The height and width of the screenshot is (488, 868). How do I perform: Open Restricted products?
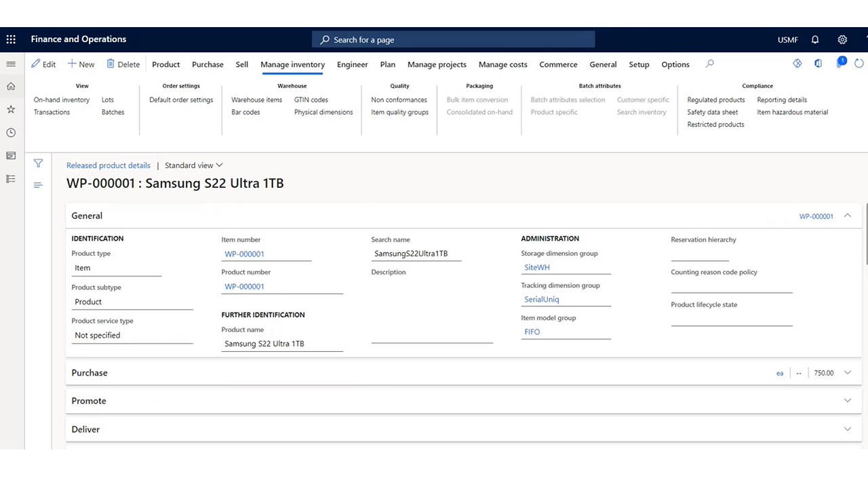715,124
